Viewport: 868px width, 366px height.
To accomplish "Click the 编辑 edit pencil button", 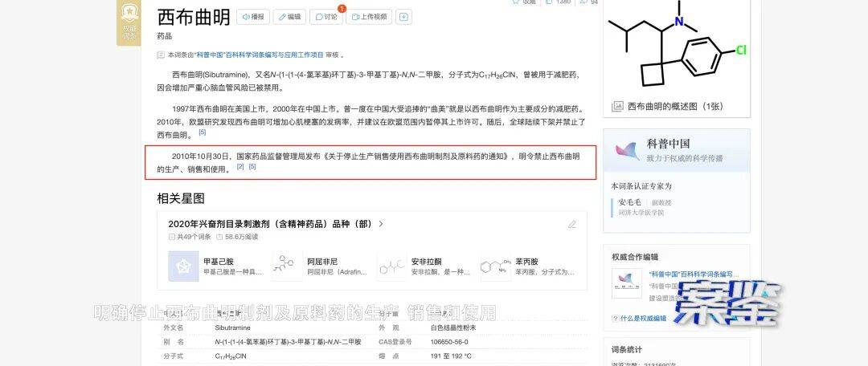I will pyautogui.click(x=289, y=17).
